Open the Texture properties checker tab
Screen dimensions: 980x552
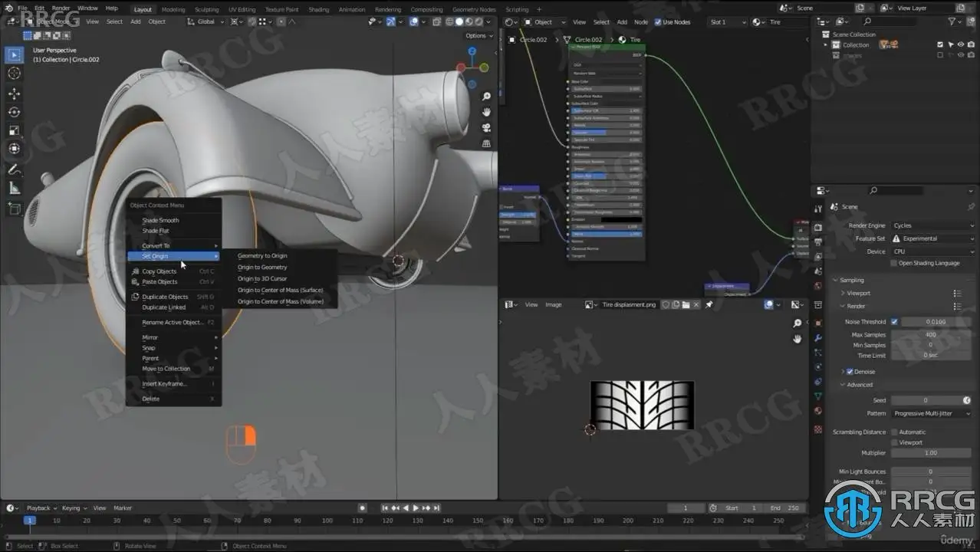click(x=818, y=430)
